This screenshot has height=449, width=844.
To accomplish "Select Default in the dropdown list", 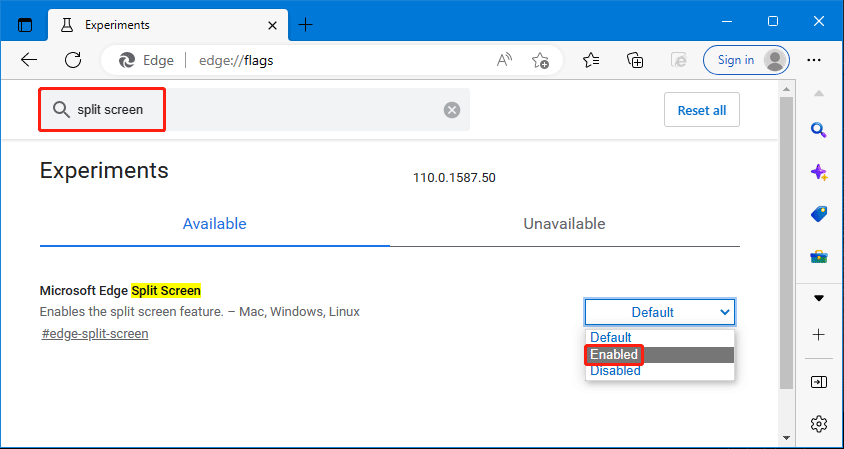I will coord(659,338).
